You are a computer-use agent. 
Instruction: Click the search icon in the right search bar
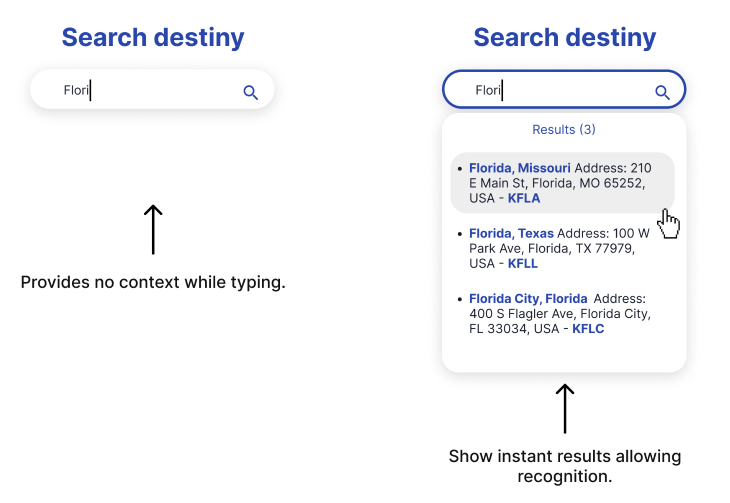662,93
